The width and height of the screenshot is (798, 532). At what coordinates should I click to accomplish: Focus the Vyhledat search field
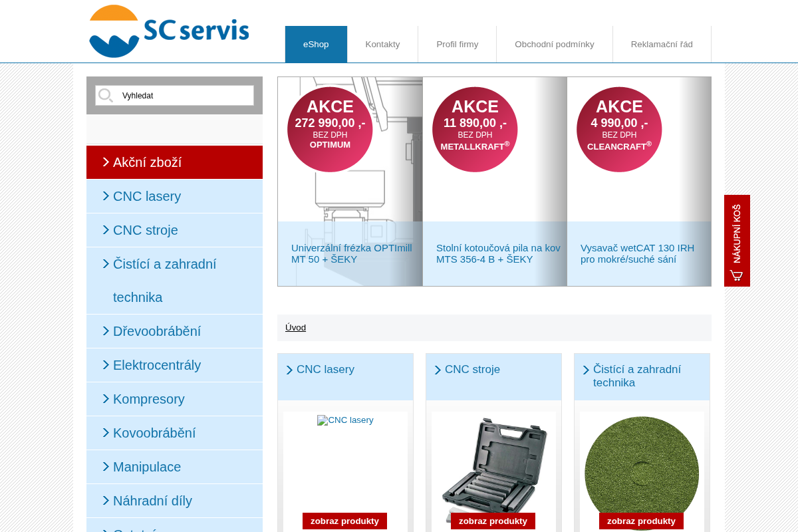[174, 96]
